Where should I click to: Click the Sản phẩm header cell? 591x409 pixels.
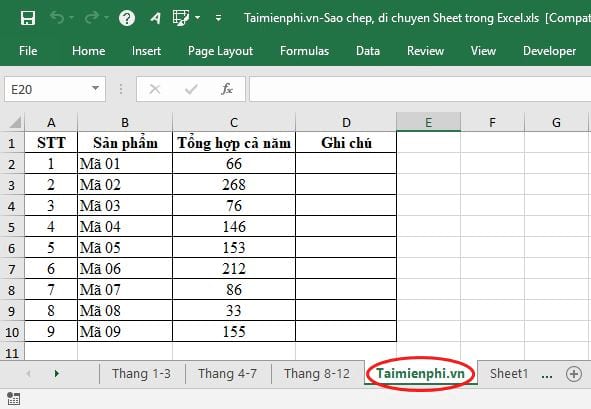point(125,142)
